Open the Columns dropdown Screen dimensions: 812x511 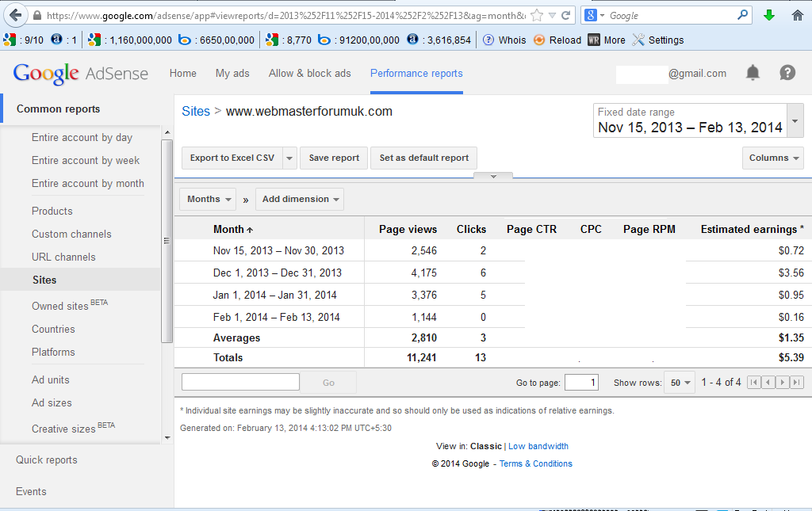point(773,158)
